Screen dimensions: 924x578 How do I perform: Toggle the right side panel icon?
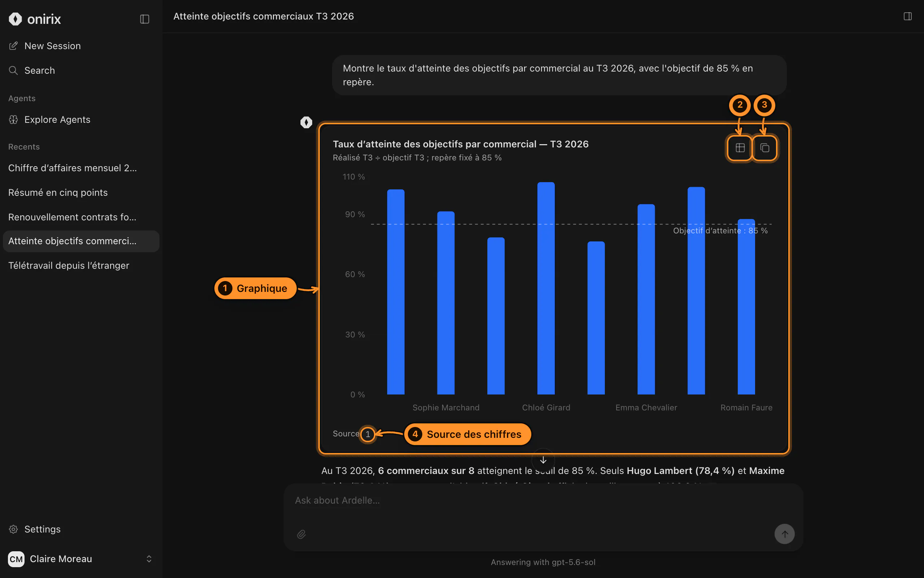tap(908, 16)
